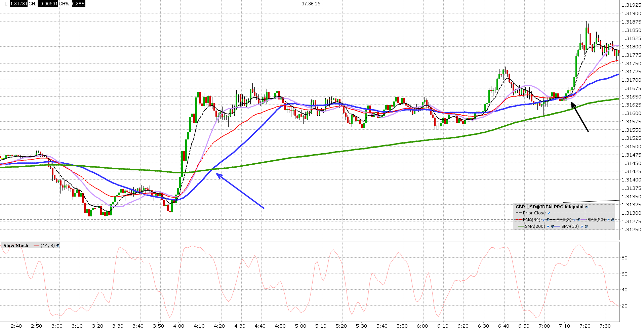Click the 40 level on stochastic axis

[x=625, y=290]
